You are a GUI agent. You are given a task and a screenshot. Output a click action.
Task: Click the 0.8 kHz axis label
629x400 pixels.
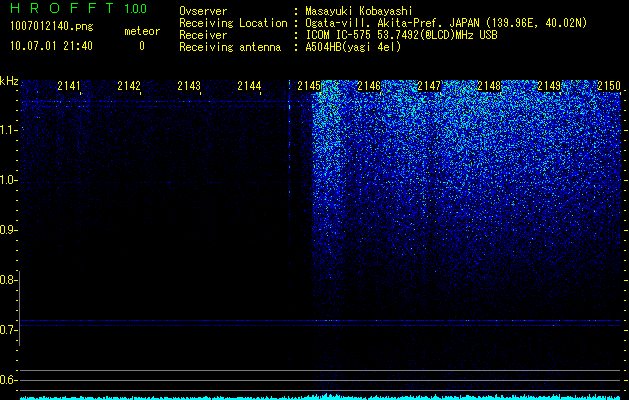click(7, 280)
